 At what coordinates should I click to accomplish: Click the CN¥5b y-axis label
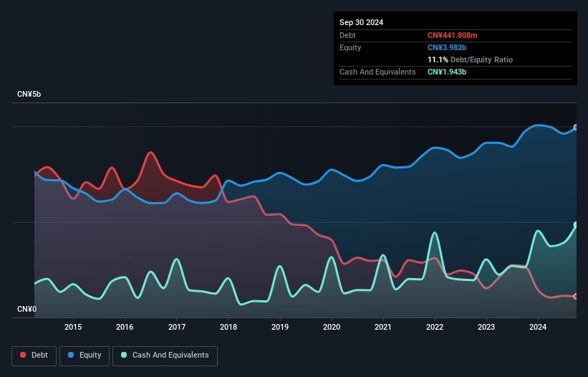[29, 95]
